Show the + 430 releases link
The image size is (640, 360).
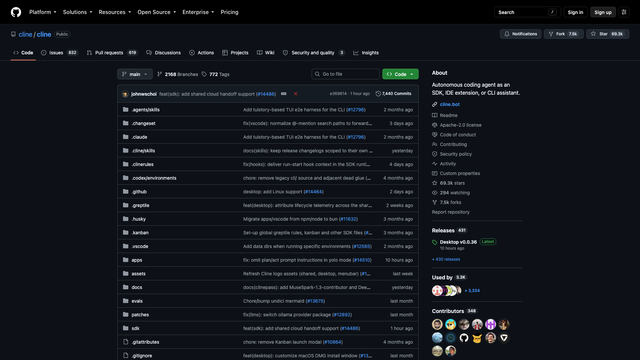[x=446, y=259]
